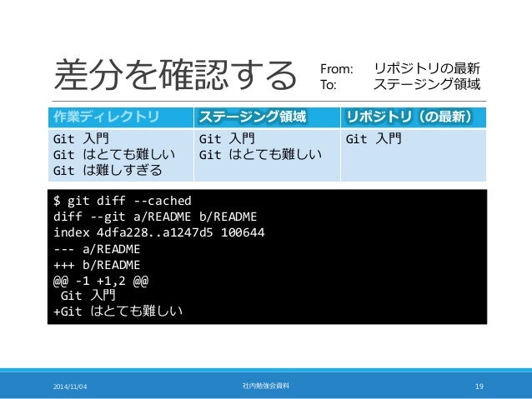Click the command $ git diff --cached
This screenshot has height=399, width=532.
(123, 201)
